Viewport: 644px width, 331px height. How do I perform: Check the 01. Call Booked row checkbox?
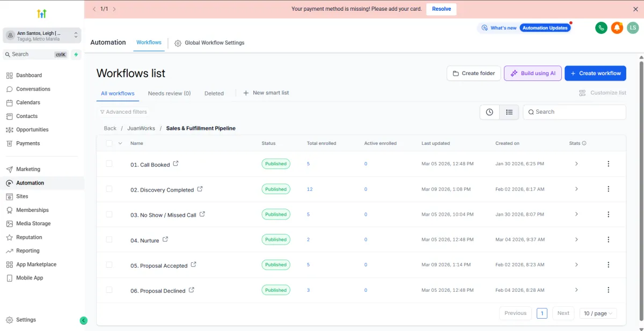click(109, 164)
